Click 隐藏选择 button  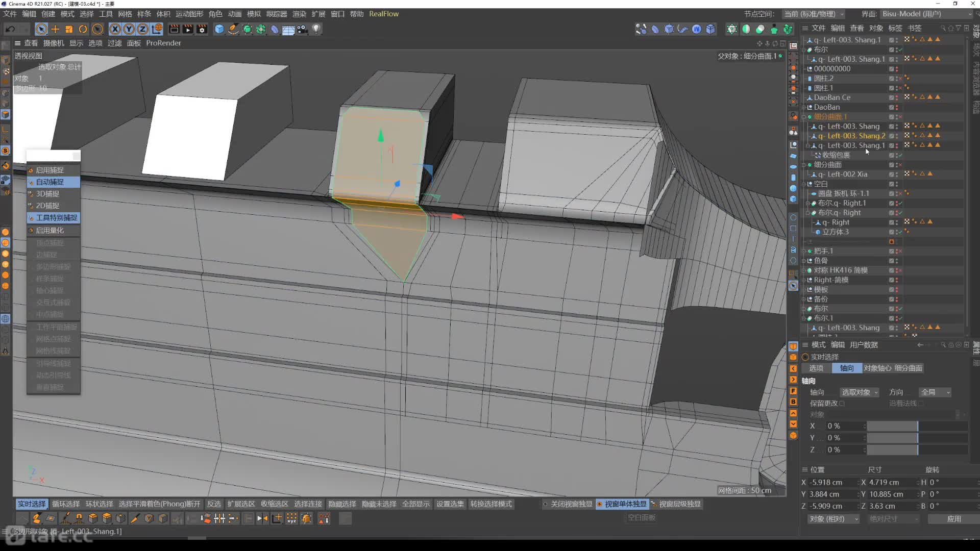pyautogui.click(x=342, y=504)
